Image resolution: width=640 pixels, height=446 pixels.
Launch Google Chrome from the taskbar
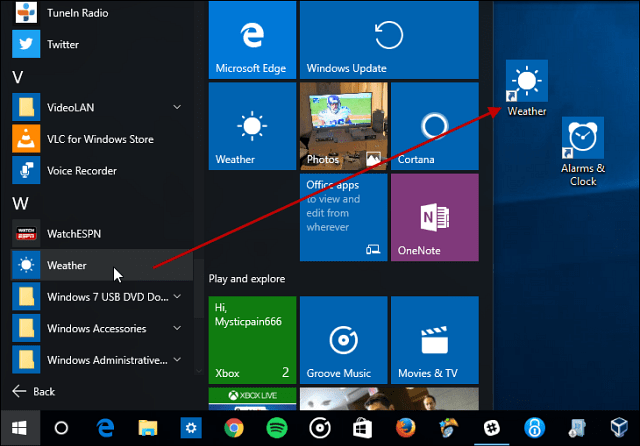pos(234,428)
